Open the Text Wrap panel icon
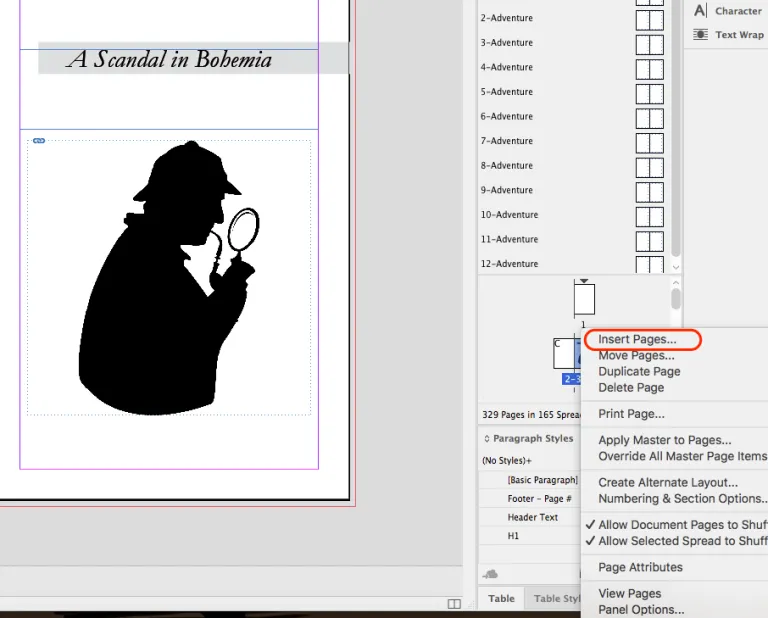Viewport: 768px width, 618px height. 700,34
